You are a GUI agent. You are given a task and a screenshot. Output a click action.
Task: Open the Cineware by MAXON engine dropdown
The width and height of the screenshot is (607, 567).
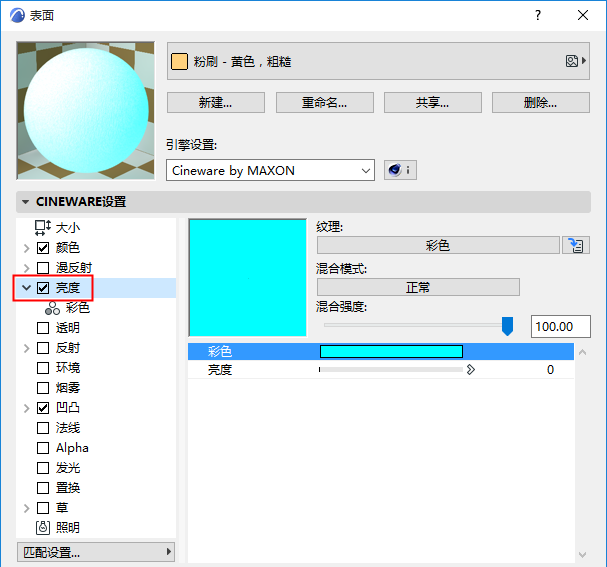[x=270, y=170]
